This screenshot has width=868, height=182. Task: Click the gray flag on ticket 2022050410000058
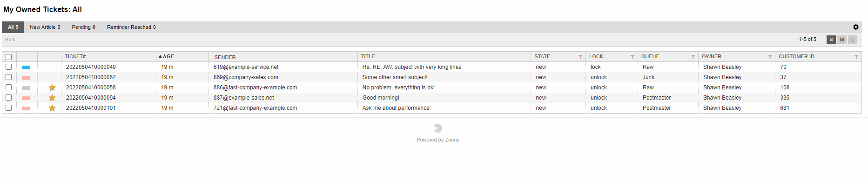26,88
